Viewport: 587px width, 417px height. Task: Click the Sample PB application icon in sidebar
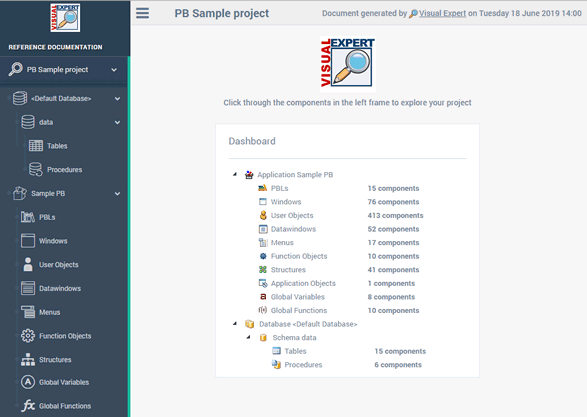pyautogui.click(x=20, y=193)
